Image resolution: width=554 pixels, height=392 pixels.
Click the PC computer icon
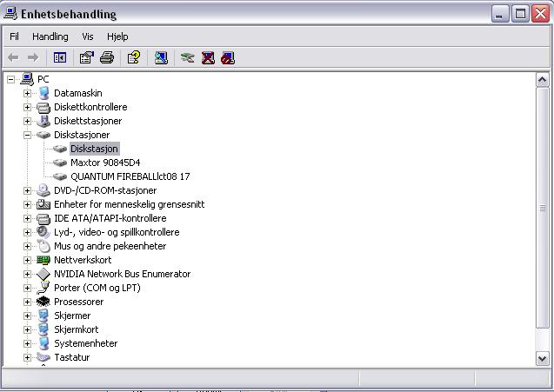click(x=27, y=79)
